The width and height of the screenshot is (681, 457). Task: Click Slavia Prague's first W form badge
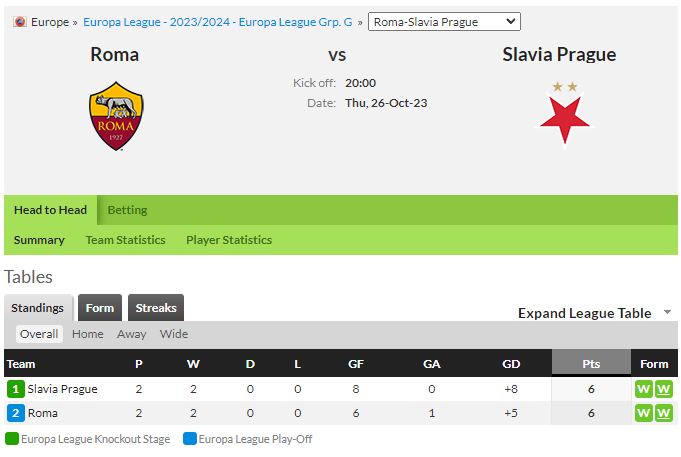644,389
